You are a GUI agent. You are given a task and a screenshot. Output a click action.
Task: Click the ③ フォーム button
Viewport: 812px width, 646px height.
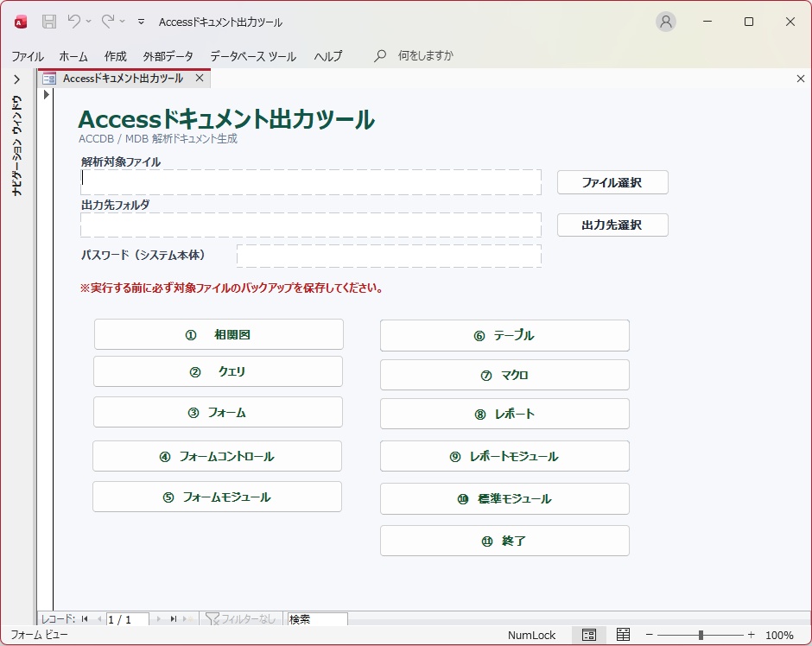pos(218,412)
